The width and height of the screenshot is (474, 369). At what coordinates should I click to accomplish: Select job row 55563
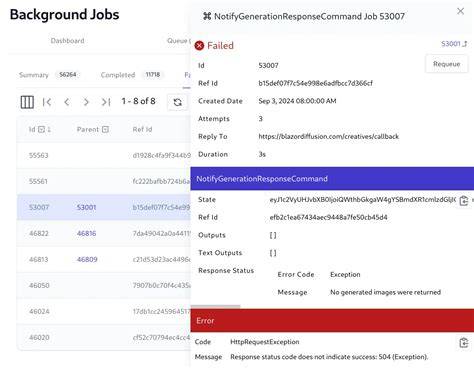[104, 155]
